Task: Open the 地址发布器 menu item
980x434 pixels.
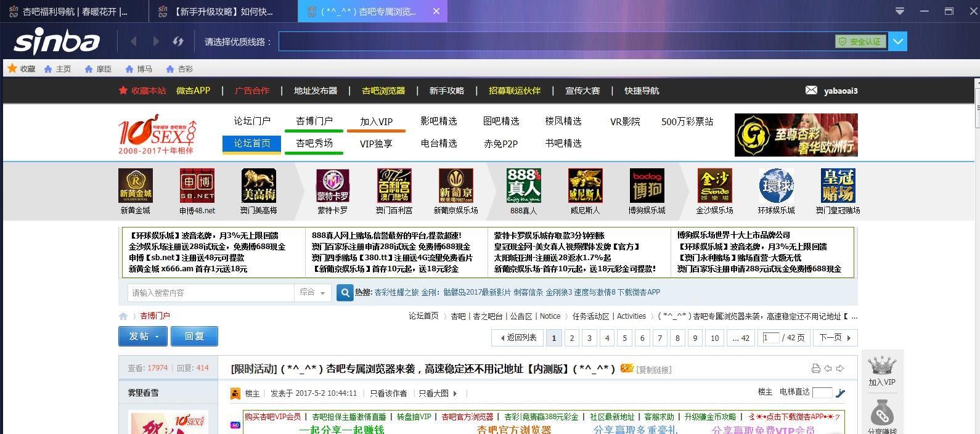Action: pos(316,91)
